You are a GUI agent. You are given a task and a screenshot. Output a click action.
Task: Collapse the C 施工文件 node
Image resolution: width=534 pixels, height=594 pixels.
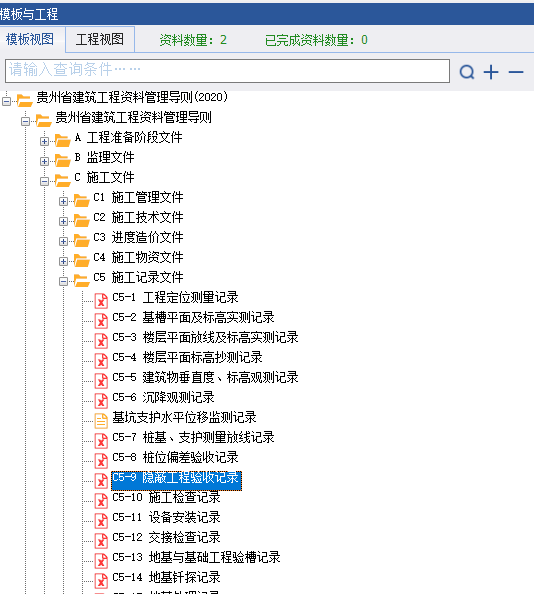[44, 181]
